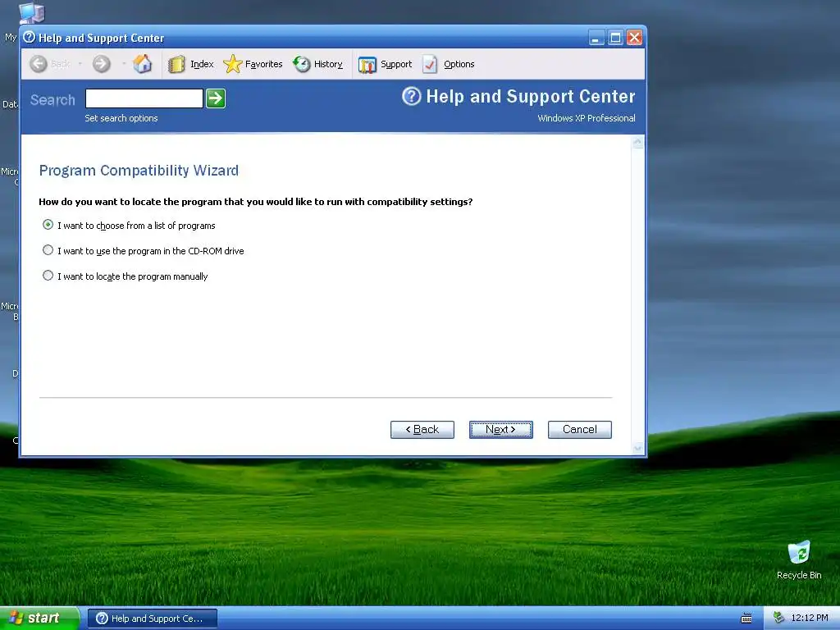Maximize the Help and Support window
Viewport: 840px width, 630px height.
(x=615, y=38)
